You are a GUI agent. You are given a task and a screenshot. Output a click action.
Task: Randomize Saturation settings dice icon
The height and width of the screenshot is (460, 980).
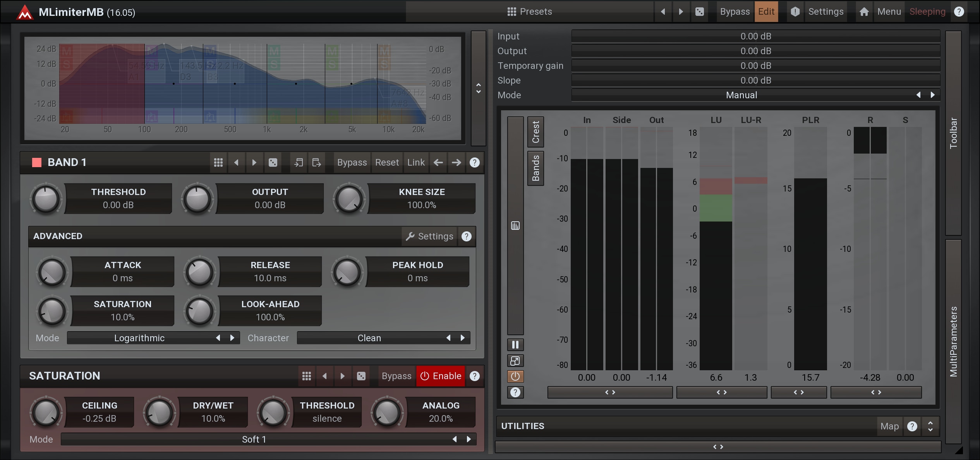coord(361,376)
